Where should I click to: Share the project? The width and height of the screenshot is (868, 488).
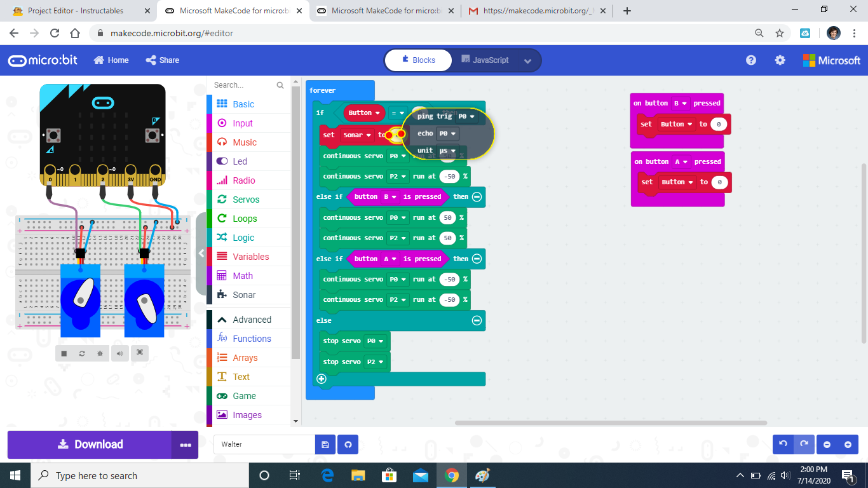pyautogui.click(x=163, y=60)
